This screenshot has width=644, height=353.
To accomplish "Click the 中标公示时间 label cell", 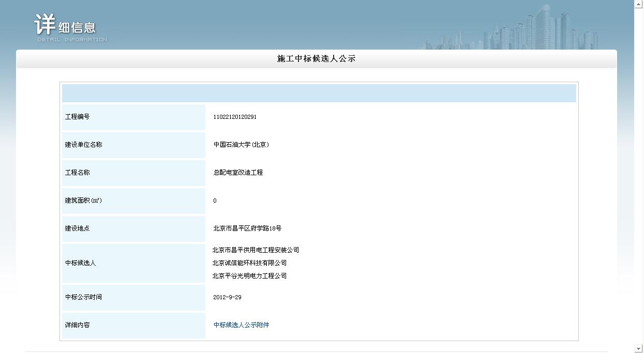I will [133, 297].
